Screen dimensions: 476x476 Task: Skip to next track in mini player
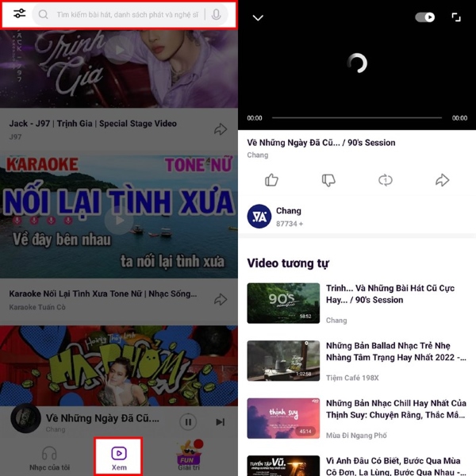coord(221,421)
